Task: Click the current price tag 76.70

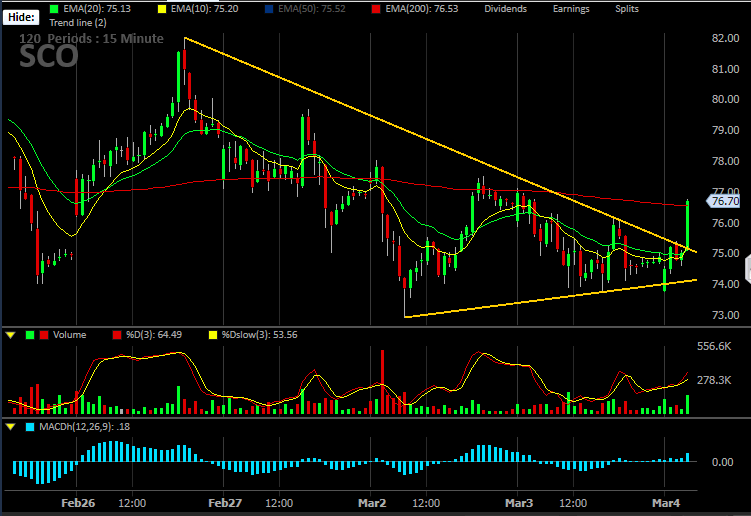Action: 724,201
